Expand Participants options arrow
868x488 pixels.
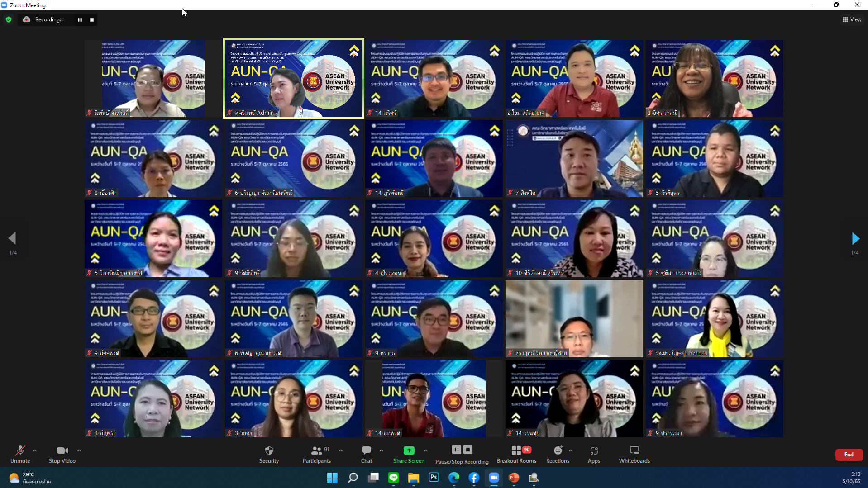tap(341, 450)
